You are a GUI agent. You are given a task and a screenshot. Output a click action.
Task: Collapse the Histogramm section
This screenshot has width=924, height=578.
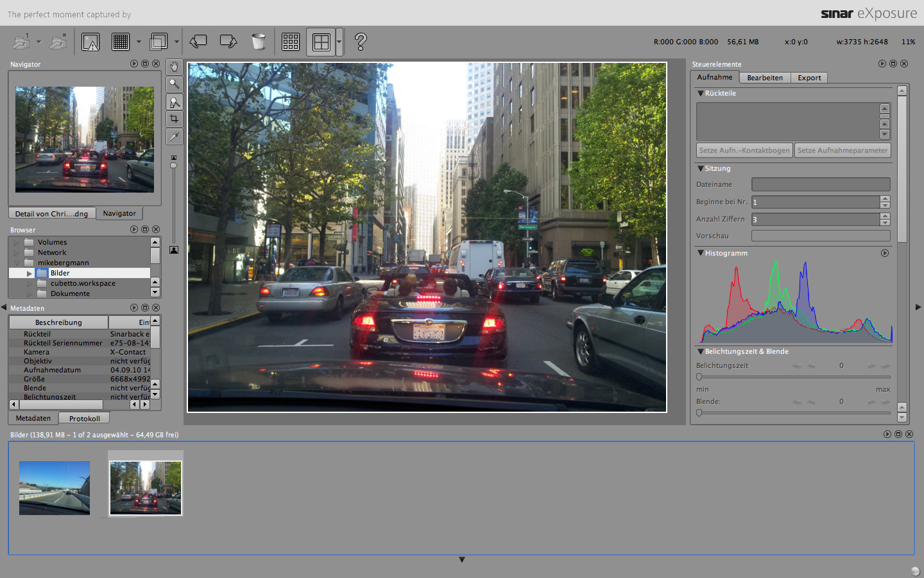[x=701, y=253]
